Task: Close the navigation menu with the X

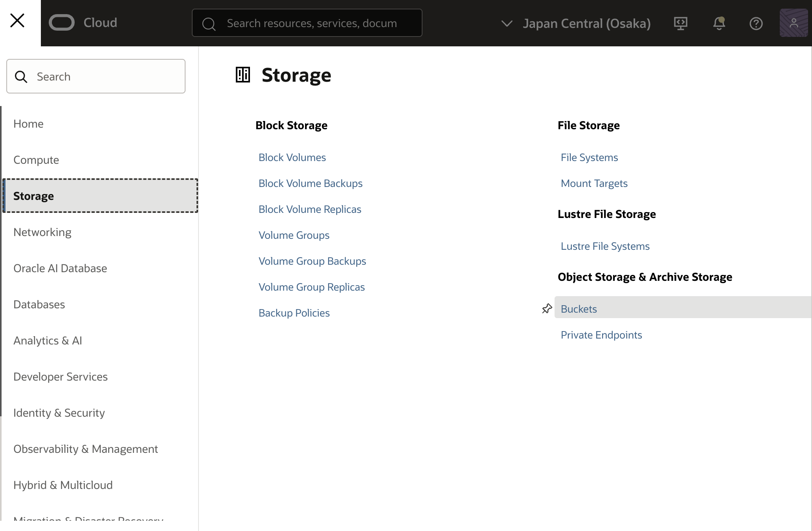Action: click(x=17, y=20)
